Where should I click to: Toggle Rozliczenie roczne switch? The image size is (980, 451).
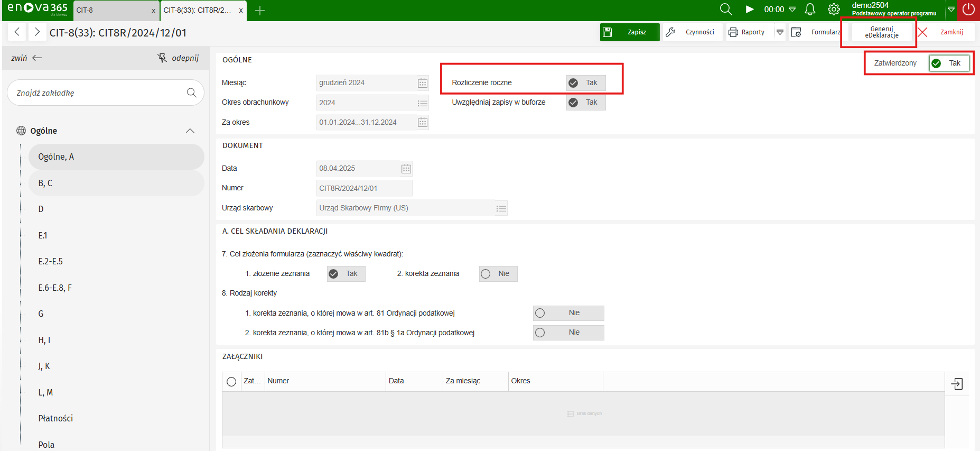point(585,83)
